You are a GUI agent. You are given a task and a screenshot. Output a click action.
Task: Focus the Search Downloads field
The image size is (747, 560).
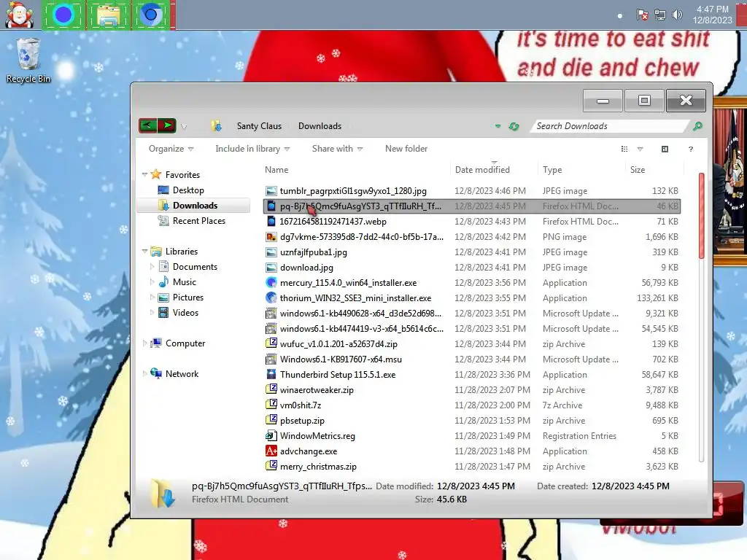(x=609, y=126)
